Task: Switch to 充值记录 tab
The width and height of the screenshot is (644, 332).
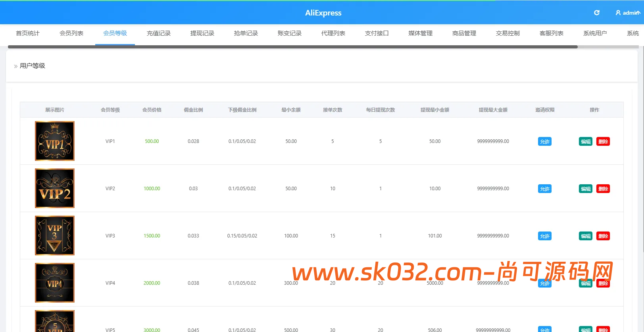Action: [x=159, y=33]
